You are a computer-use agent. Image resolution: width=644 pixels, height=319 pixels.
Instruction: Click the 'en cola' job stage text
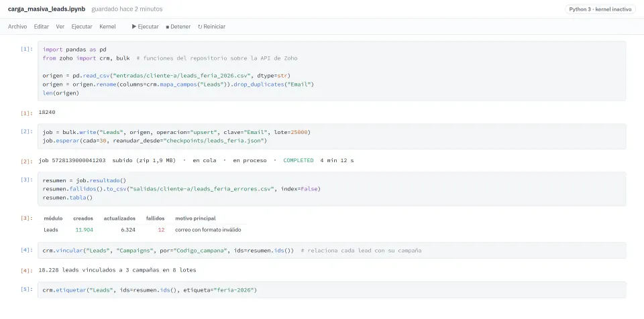[x=205, y=161]
